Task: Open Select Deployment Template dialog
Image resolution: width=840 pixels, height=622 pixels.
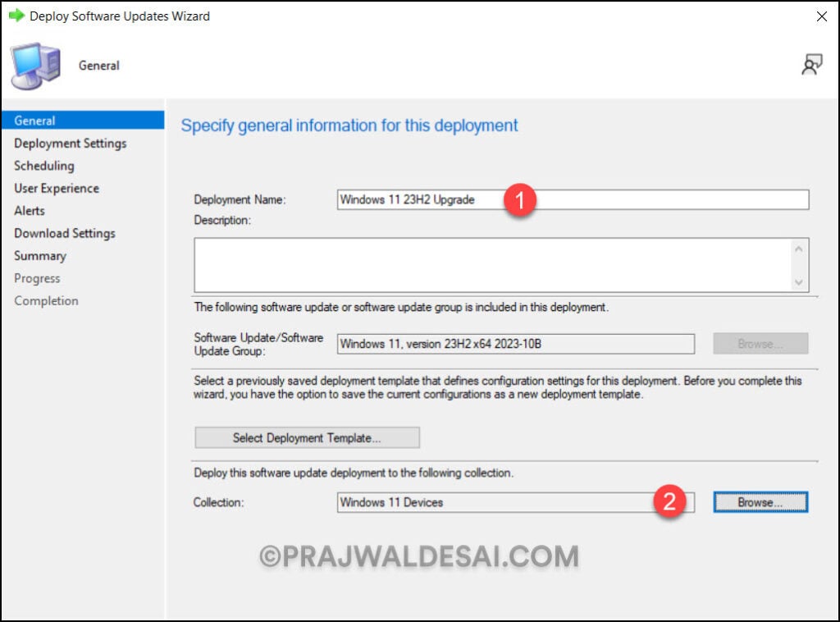Action: coord(307,437)
